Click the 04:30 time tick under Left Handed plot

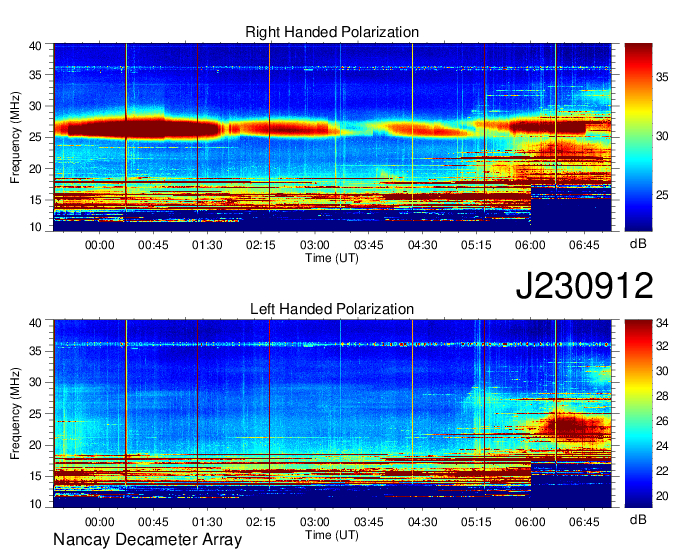(x=422, y=522)
